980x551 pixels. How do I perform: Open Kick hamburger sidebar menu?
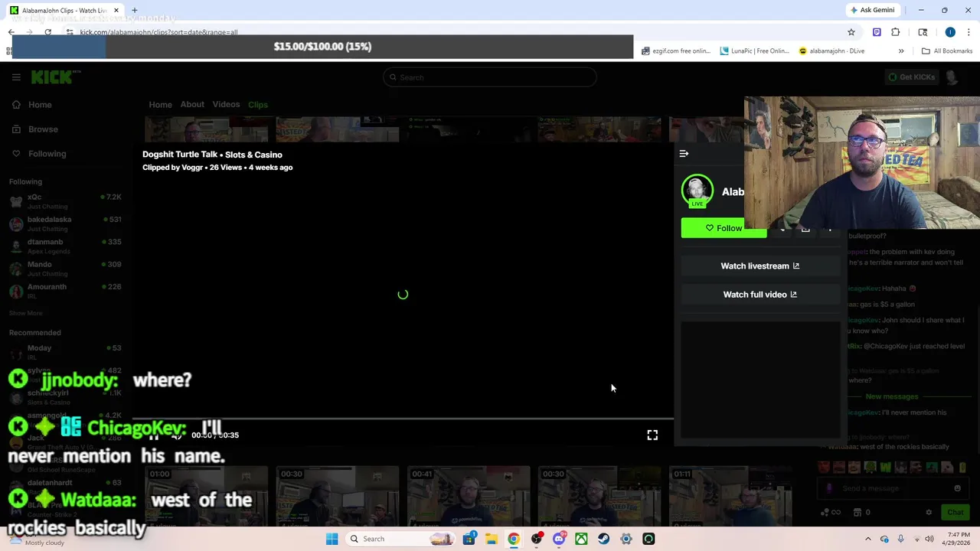tap(16, 77)
